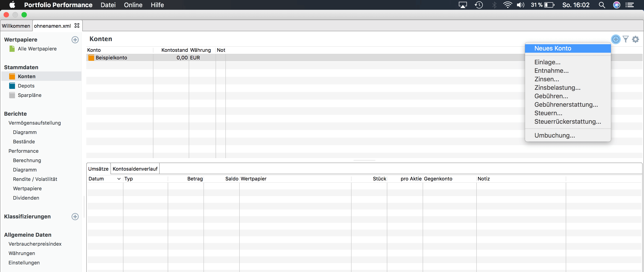Image resolution: width=644 pixels, height=272 pixels.
Task: Click the Gegenkonto column header
Action: pyautogui.click(x=449, y=179)
